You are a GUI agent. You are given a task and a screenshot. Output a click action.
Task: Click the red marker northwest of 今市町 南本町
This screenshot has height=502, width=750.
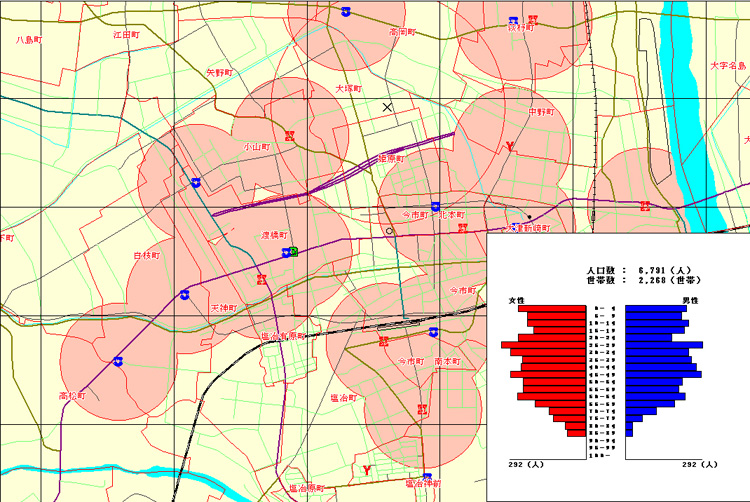tap(384, 341)
